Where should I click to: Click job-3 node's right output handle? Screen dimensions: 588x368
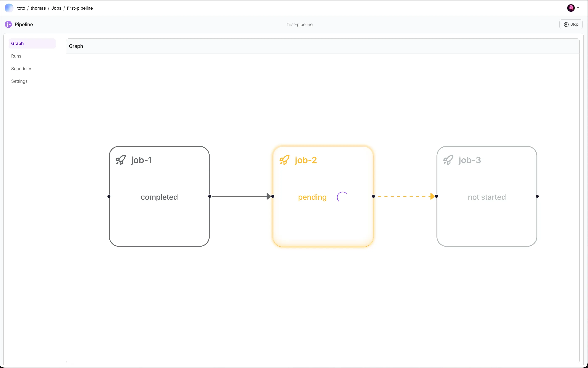(537, 196)
